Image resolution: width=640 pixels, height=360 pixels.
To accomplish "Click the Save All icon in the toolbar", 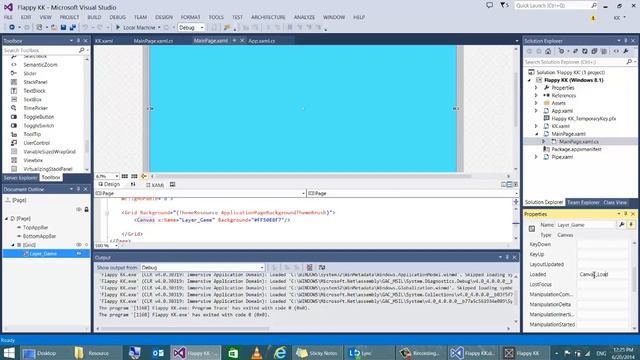I will coord(73,27).
